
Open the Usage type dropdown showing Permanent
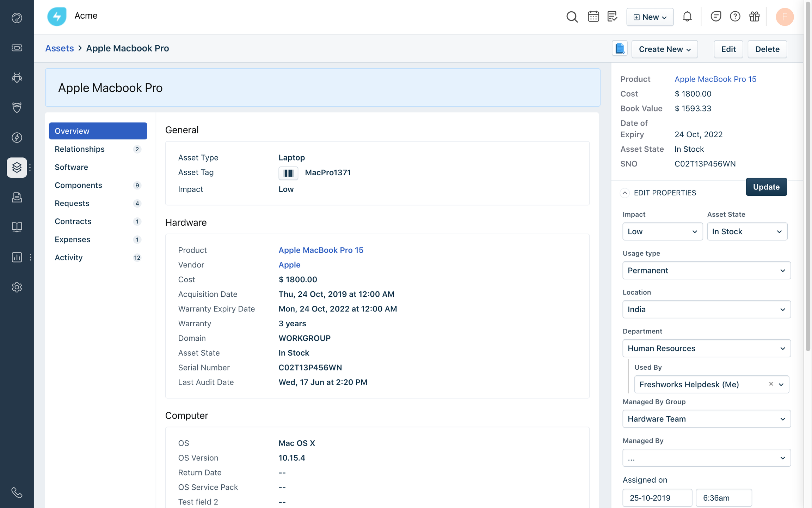click(x=706, y=270)
